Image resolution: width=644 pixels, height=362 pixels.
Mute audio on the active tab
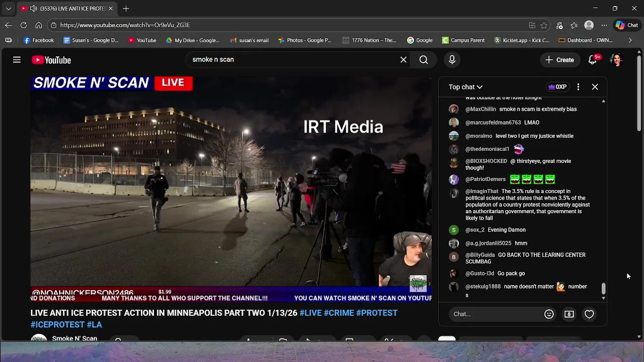pyautogui.click(x=33, y=9)
